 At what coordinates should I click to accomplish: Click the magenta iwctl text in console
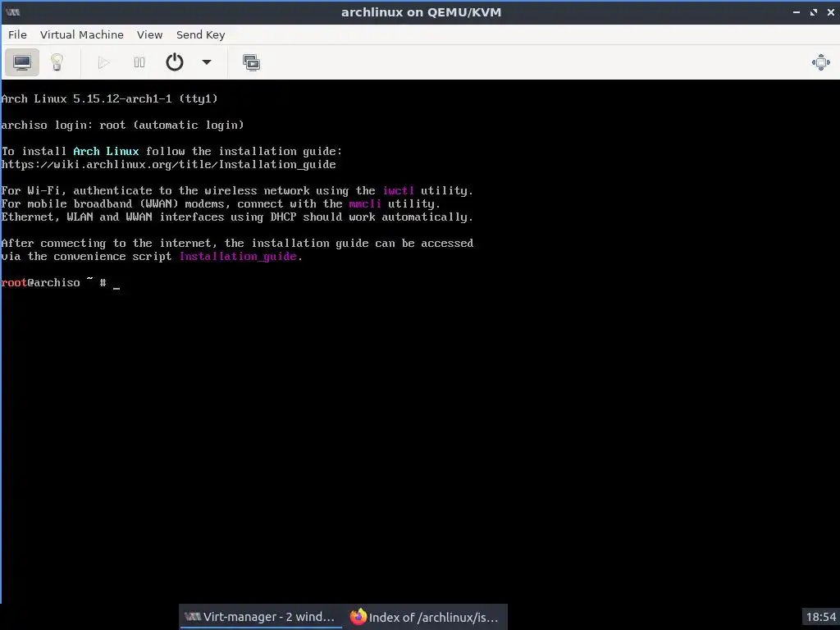pos(398,190)
